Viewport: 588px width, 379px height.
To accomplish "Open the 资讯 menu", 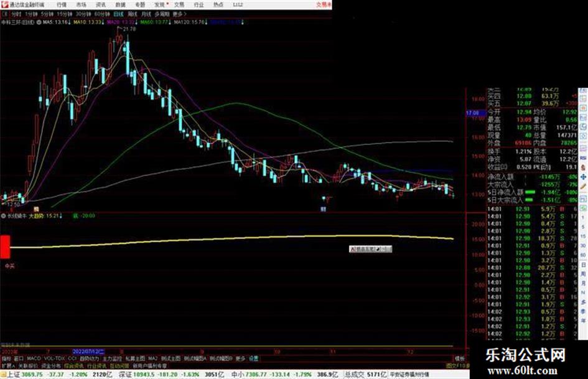I will tap(101, 5).
